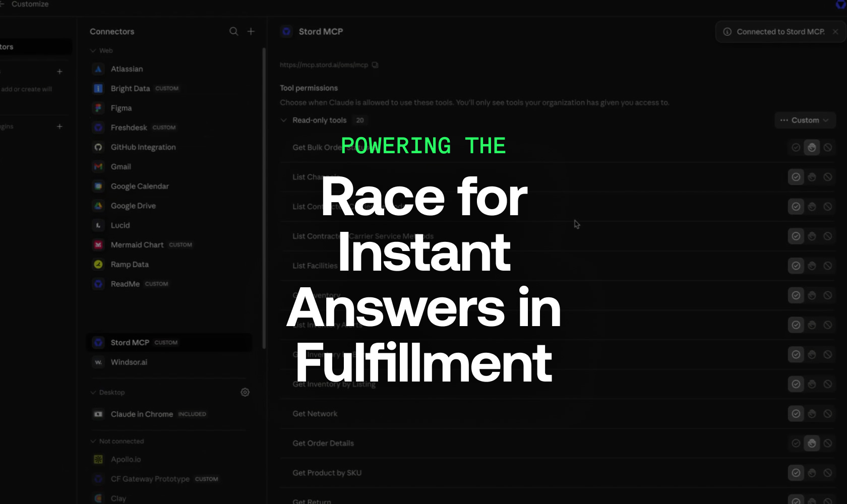The height and width of the screenshot is (504, 847).
Task: Set List Channels row to needs approval
Action: (812, 177)
